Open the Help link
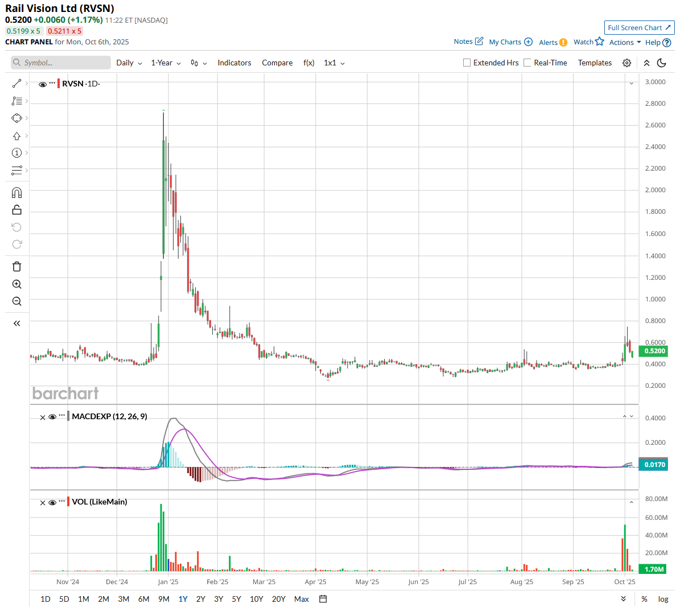 pyautogui.click(x=658, y=43)
